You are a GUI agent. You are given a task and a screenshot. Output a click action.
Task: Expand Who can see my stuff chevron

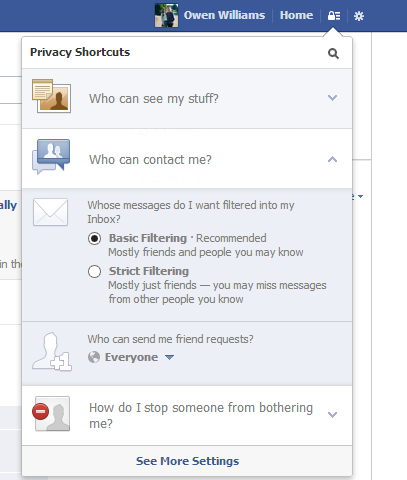(x=332, y=98)
